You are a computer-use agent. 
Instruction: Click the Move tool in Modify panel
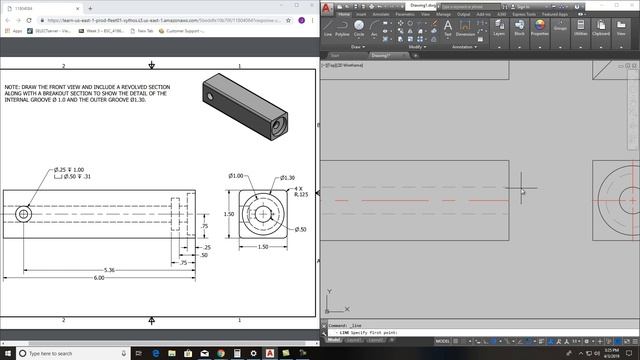400,23
